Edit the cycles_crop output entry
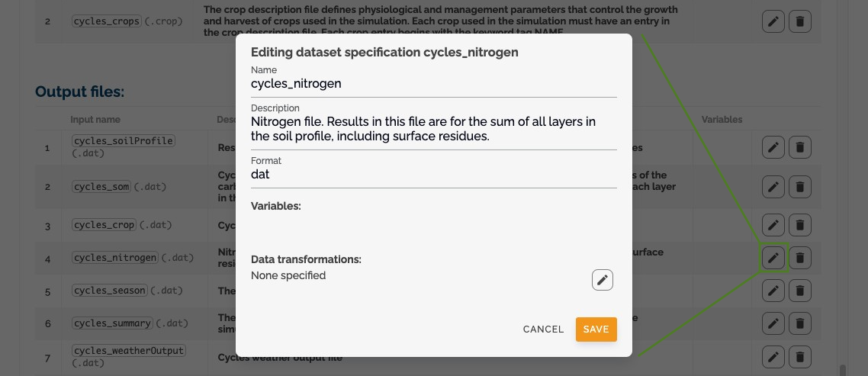 (773, 225)
